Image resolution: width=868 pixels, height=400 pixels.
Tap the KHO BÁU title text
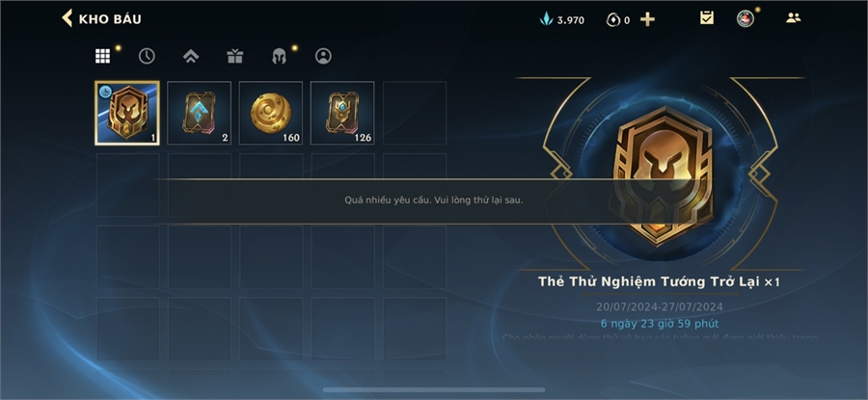110,19
